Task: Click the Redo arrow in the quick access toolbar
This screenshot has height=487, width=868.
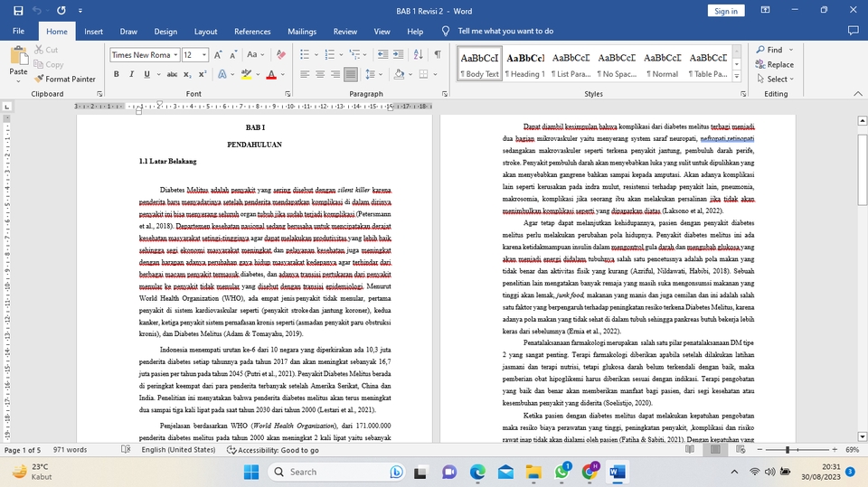Action: click(x=61, y=11)
